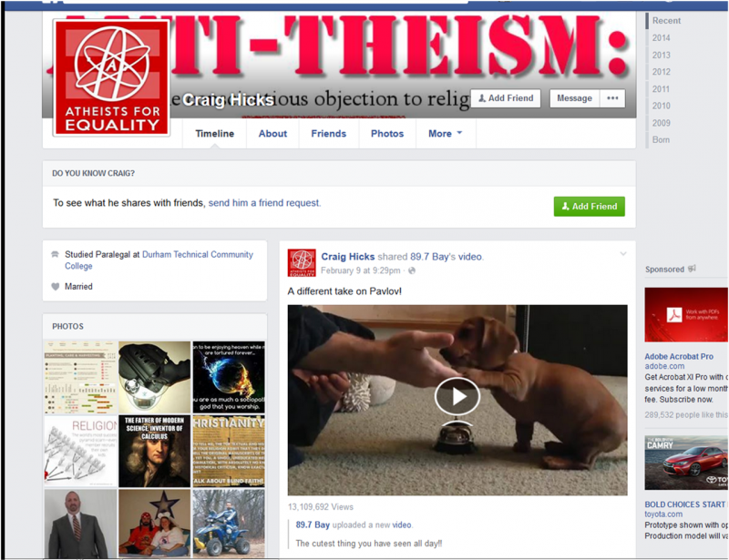
Task: Open the Adobe Acrobat Pro ad image
Action: [686, 315]
